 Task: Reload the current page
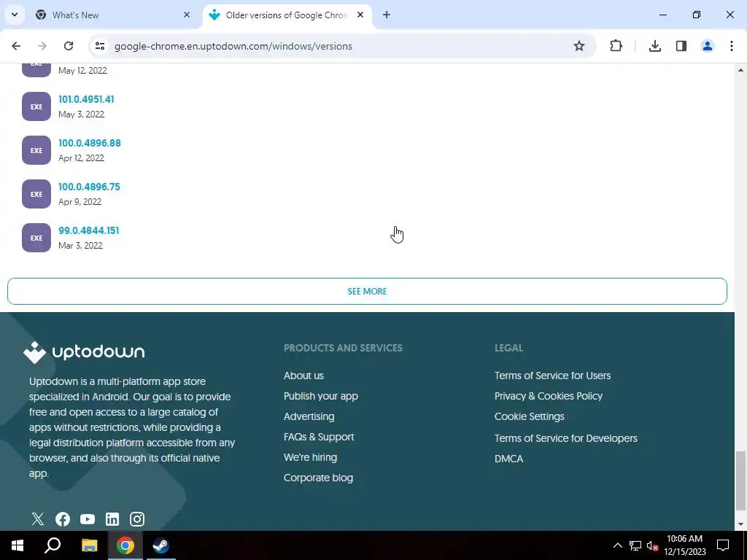tap(69, 46)
